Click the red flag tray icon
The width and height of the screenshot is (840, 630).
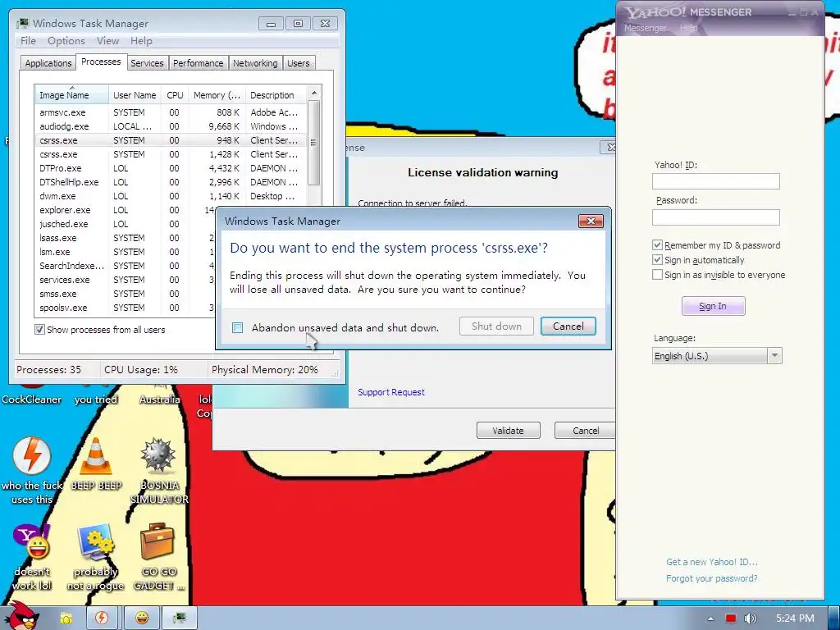point(731,619)
